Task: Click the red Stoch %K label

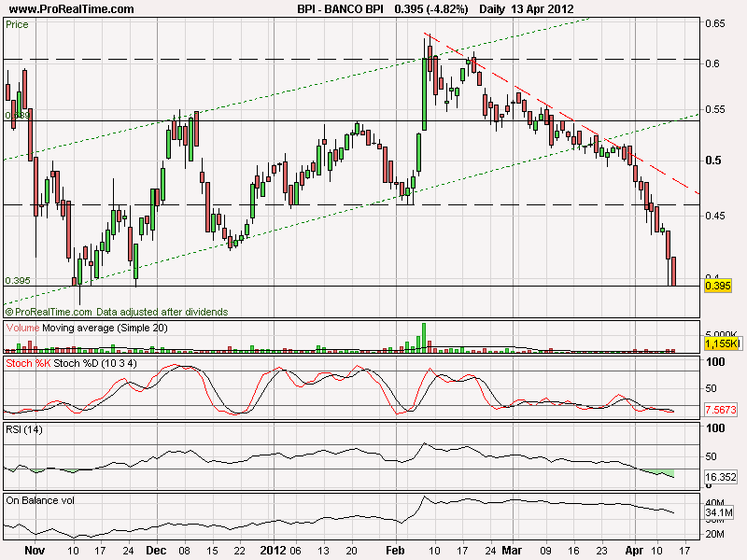Action: point(29,363)
